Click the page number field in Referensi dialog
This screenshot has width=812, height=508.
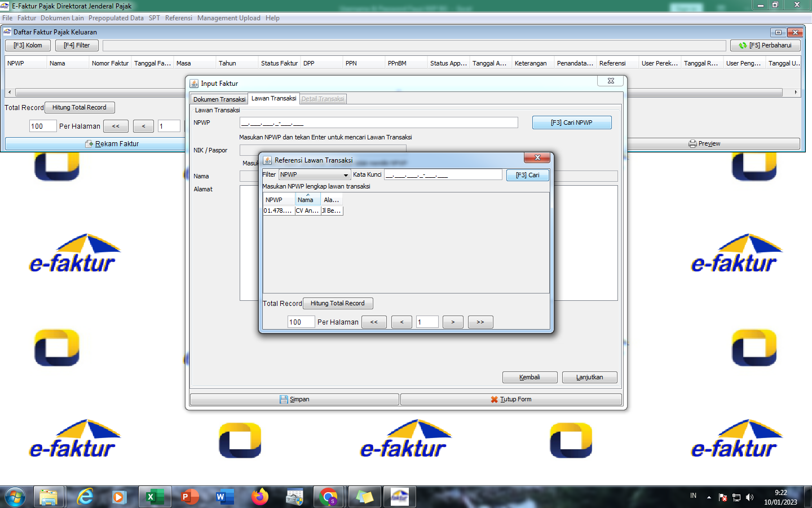coord(427,322)
